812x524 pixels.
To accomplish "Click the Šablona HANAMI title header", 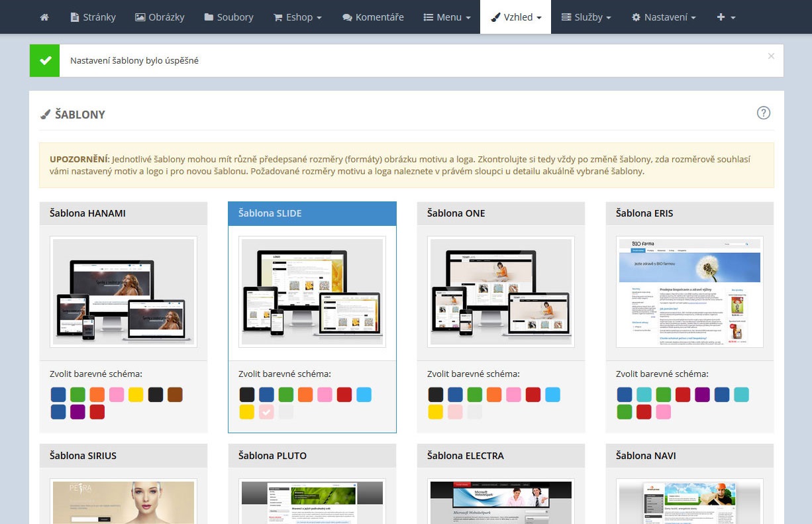I will coord(123,213).
